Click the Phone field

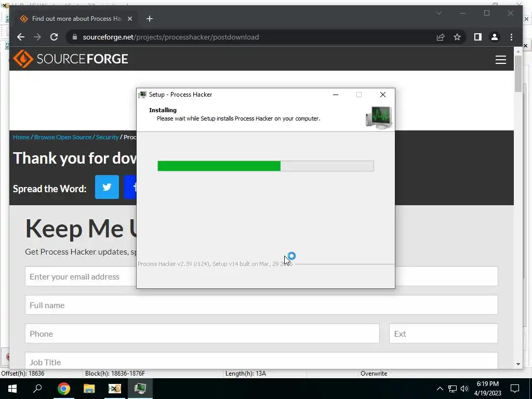202,333
